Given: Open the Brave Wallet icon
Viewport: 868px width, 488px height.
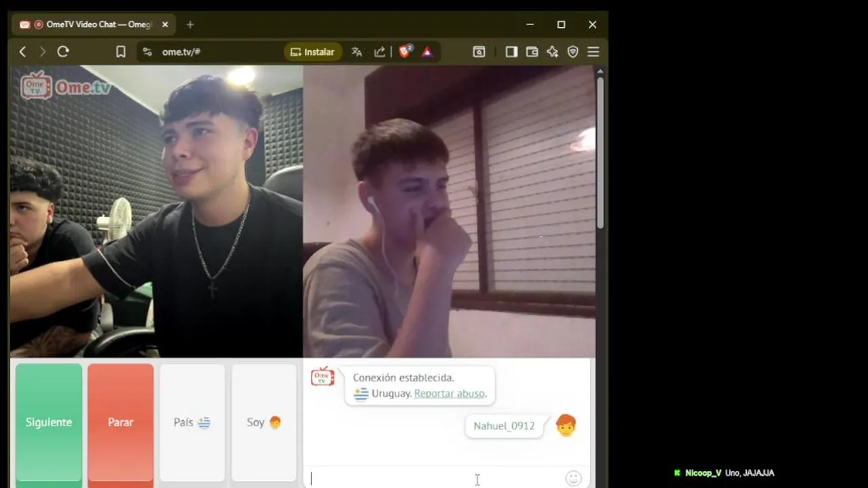Looking at the screenshot, I should point(532,52).
